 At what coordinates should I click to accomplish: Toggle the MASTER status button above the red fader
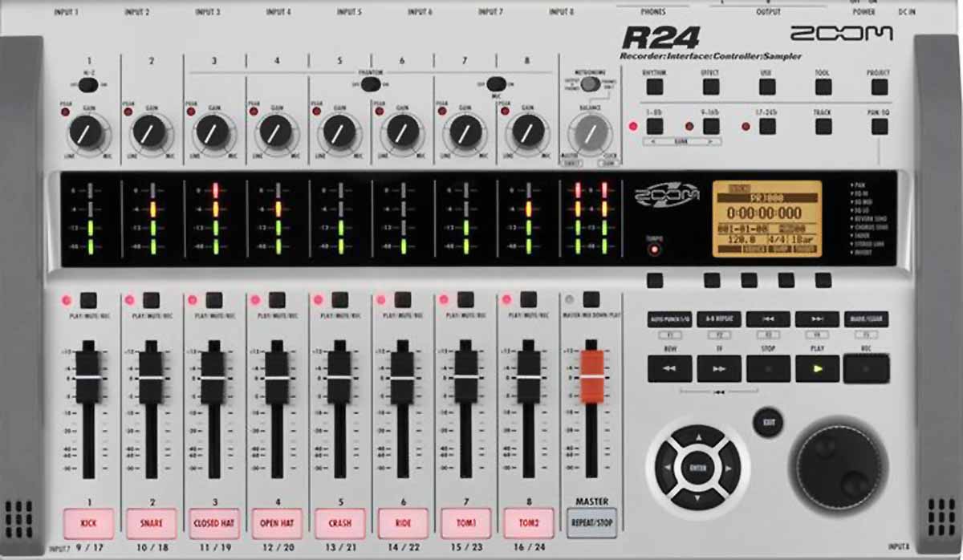[x=591, y=300]
